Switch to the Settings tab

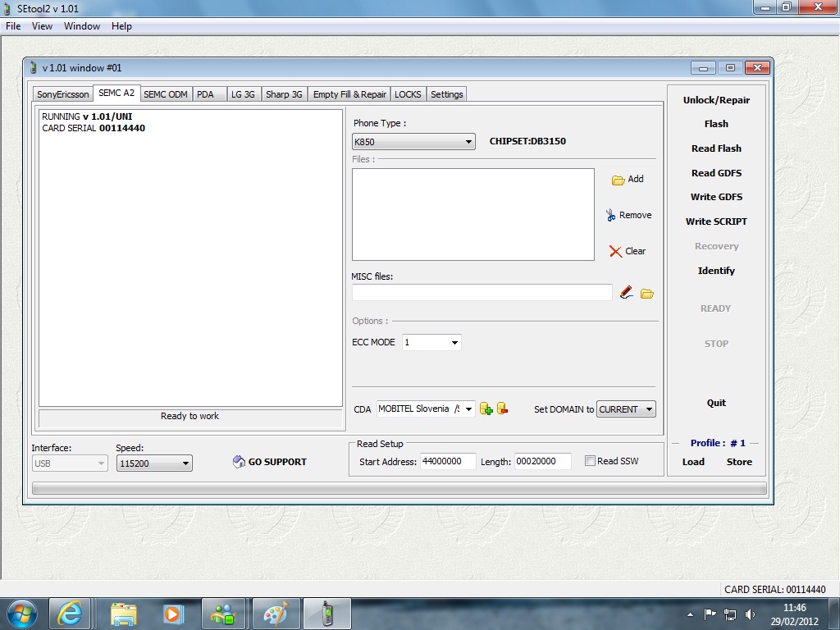[446, 94]
